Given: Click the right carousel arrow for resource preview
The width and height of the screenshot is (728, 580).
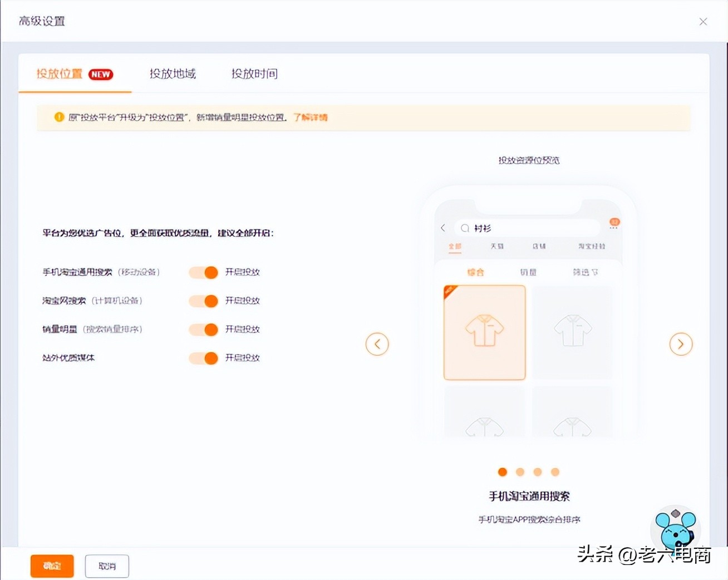Looking at the screenshot, I should (x=681, y=344).
